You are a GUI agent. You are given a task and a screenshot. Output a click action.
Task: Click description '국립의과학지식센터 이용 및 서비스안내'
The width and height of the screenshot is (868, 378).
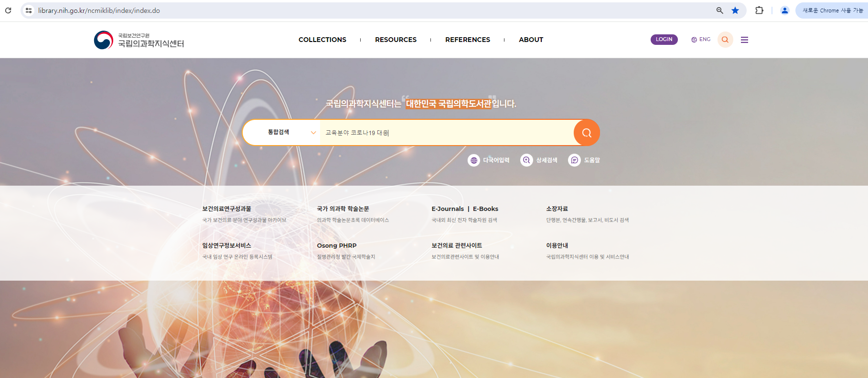tap(588, 257)
